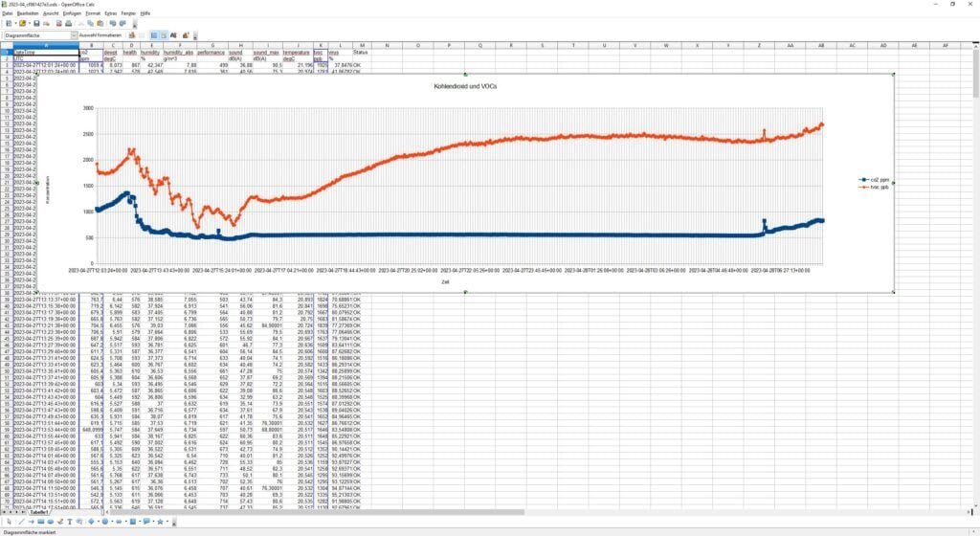Select the drawing Selection arrow tool

[9, 522]
